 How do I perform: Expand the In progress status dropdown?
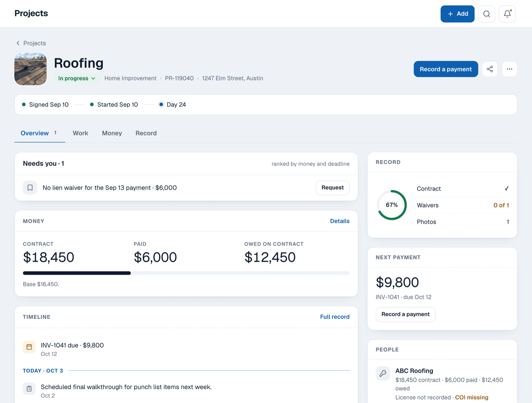[77, 78]
